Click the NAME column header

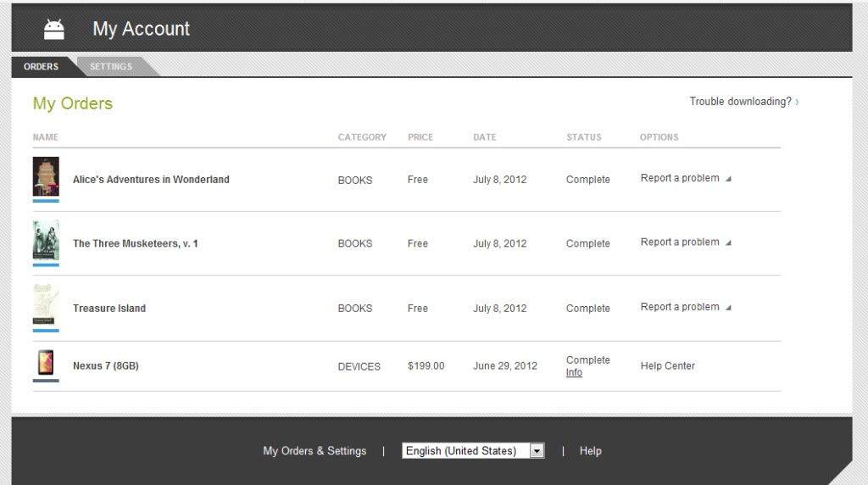tap(46, 137)
